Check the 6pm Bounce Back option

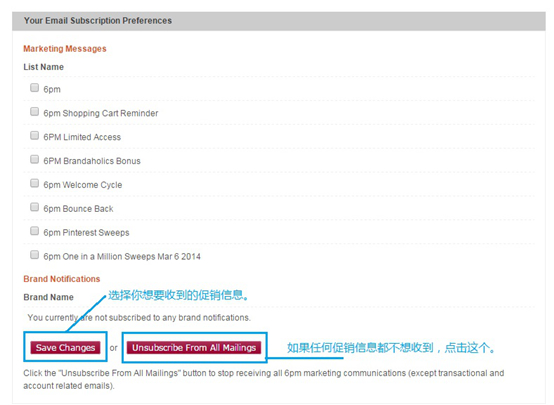[x=34, y=207]
